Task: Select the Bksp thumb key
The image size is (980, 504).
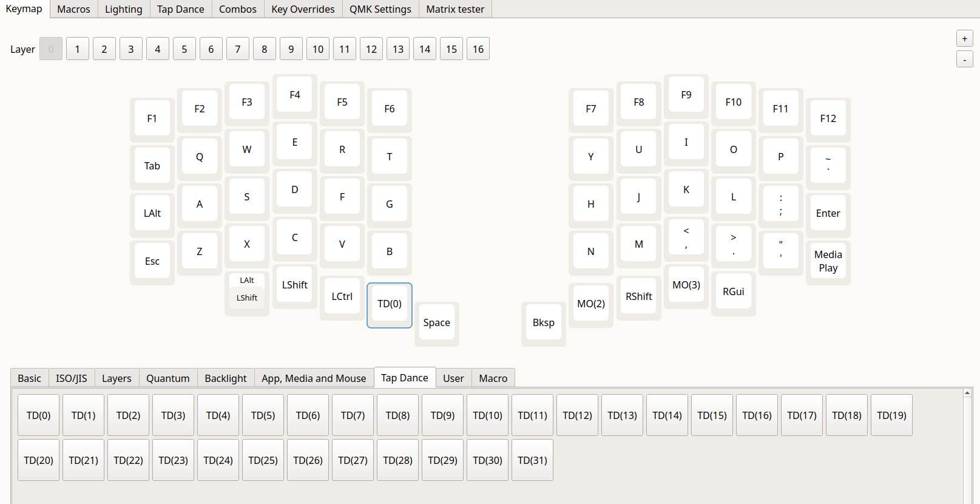Action: coord(543,323)
